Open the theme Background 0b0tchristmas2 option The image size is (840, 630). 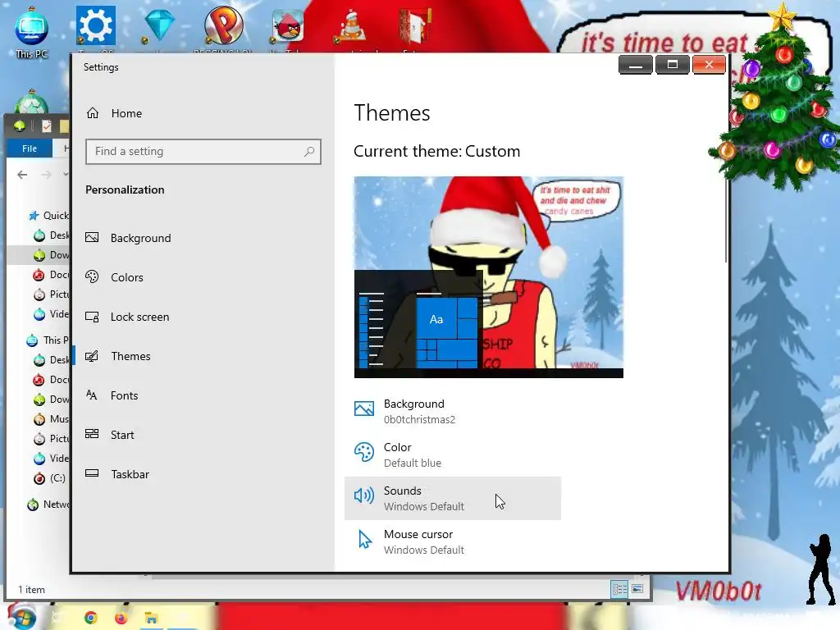pos(452,412)
